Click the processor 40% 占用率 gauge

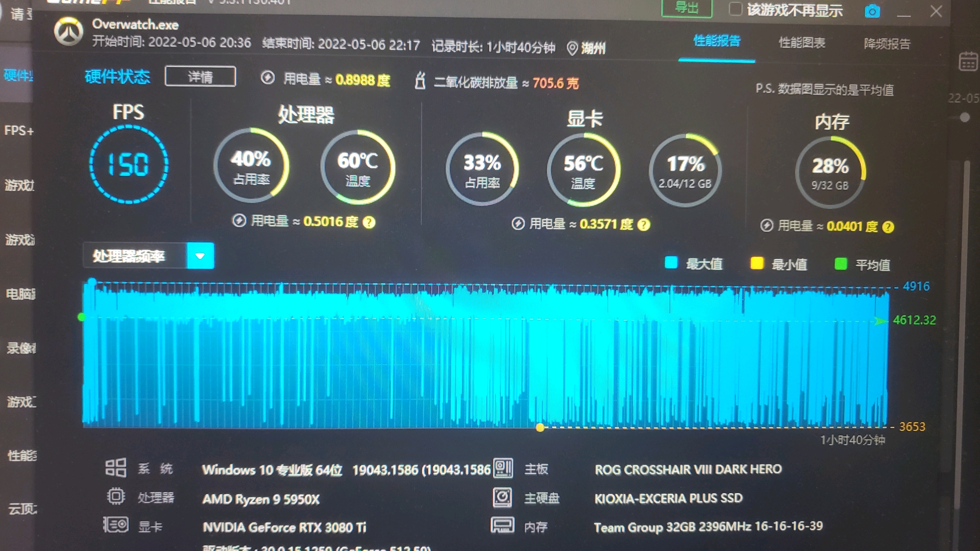click(251, 166)
